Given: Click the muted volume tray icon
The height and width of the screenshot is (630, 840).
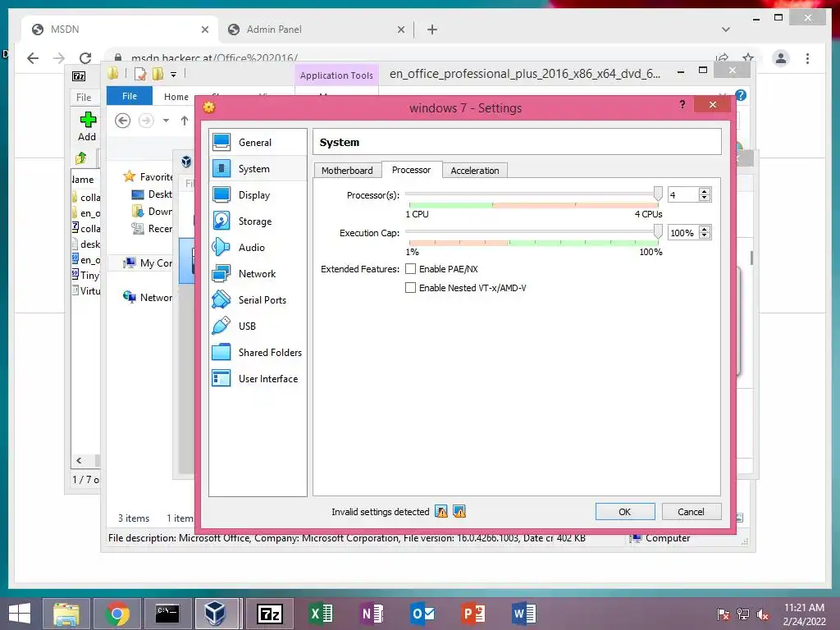Looking at the screenshot, I should pos(763,614).
